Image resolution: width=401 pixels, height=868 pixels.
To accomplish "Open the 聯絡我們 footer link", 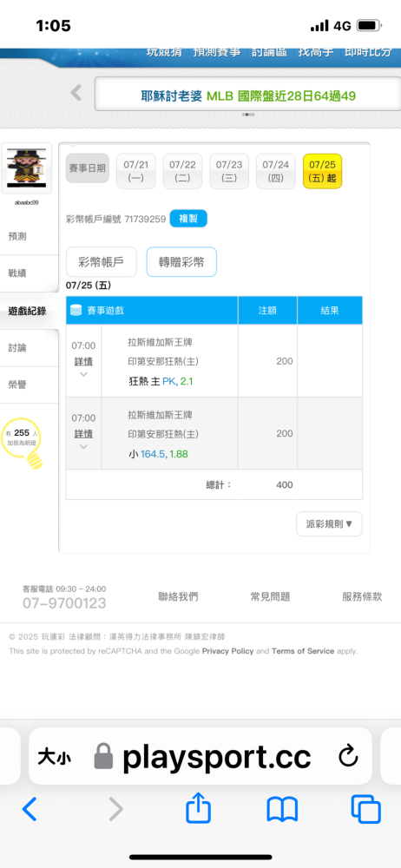I will 178,597.
